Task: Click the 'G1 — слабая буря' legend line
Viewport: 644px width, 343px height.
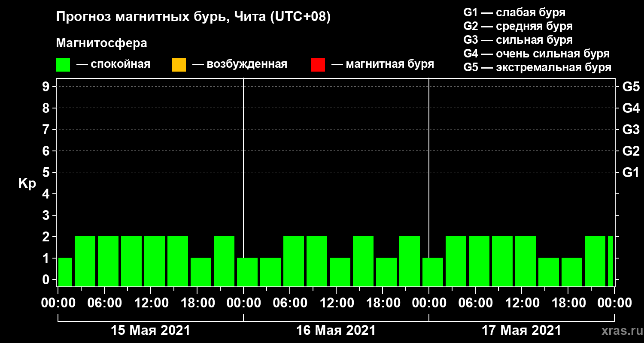Action: coord(514,12)
